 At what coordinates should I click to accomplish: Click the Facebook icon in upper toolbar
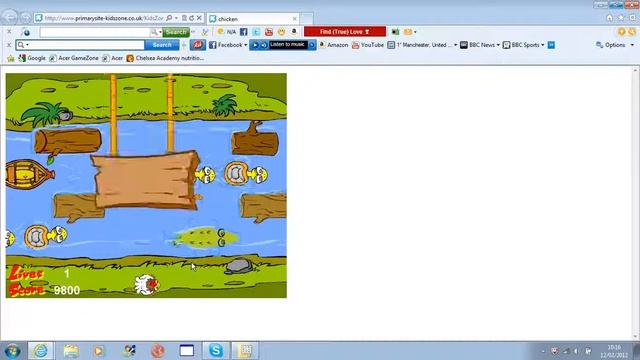pyautogui.click(x=244, y=31)
